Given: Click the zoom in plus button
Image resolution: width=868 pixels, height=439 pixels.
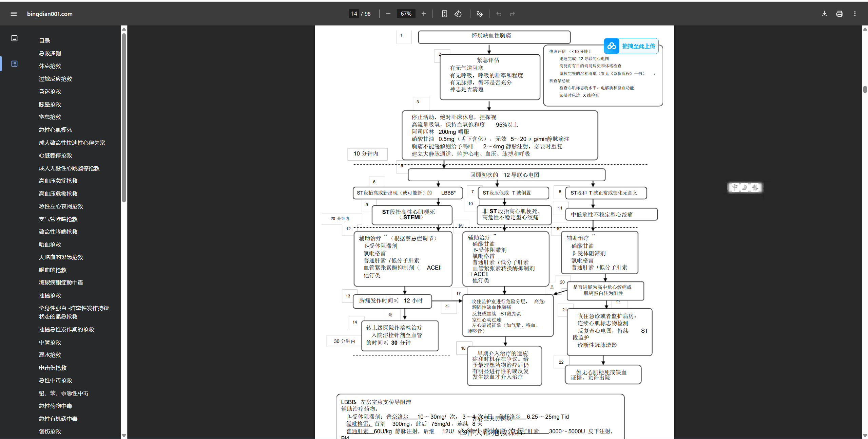Looking at the screenshot, I should pyautogui.click(x=424, y=14).
